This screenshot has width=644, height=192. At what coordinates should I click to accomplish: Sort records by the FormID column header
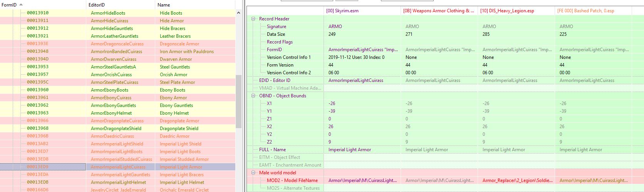[43, 5]
